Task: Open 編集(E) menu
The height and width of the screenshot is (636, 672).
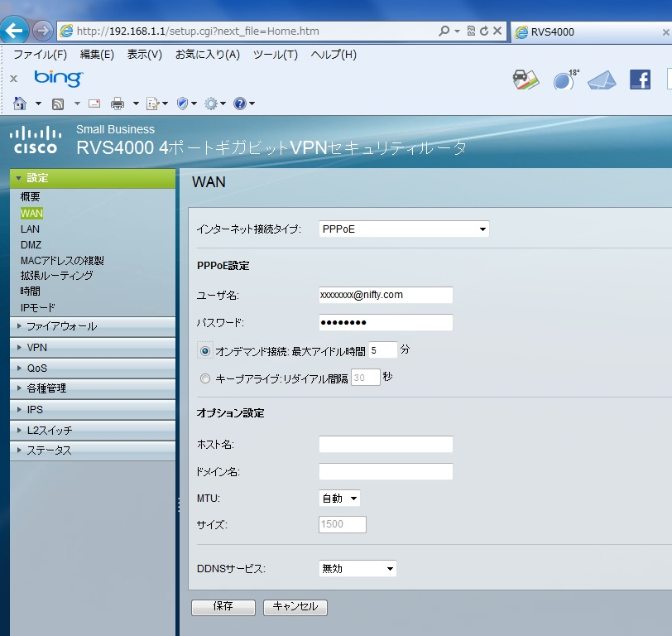Action: (97, 55)
